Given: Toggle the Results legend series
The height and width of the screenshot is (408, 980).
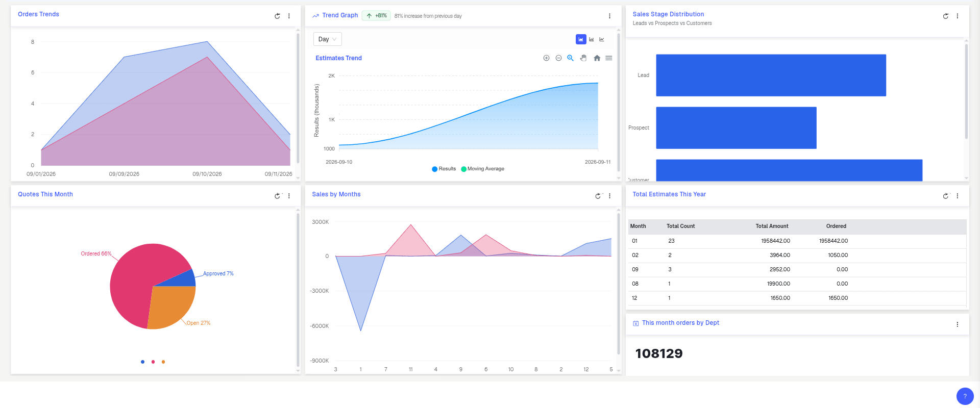Looking at the screenshot, I should point(444,169).
